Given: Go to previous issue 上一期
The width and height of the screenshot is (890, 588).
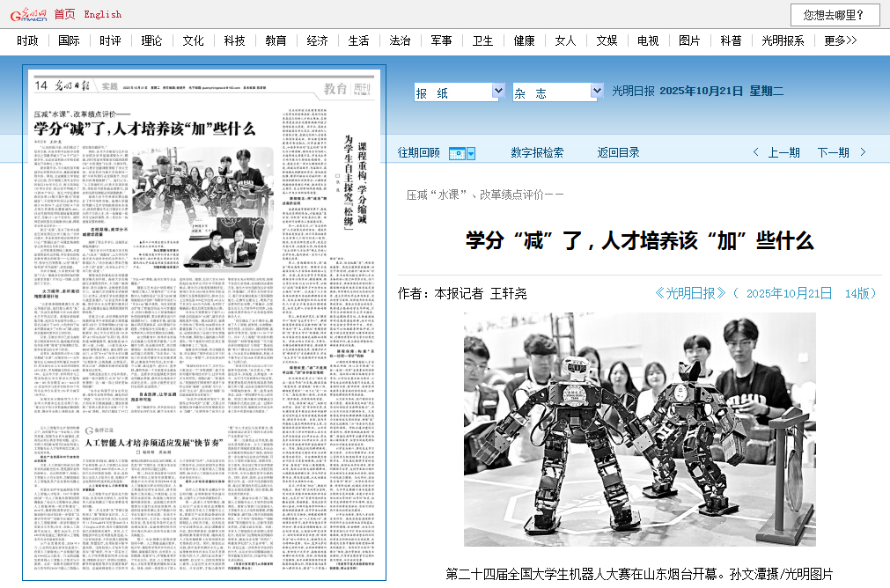Looking at the screenshot, I should [783, 152].
